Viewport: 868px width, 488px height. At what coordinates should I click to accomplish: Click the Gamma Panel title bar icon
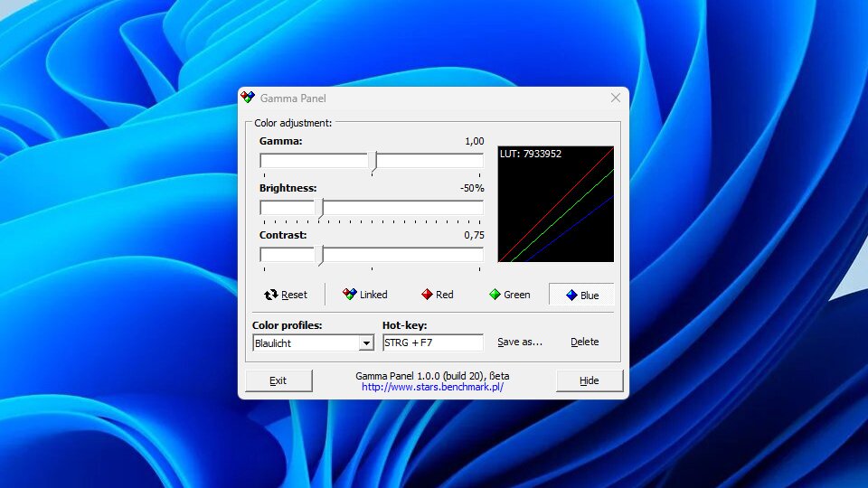click(x=249, y=98)
